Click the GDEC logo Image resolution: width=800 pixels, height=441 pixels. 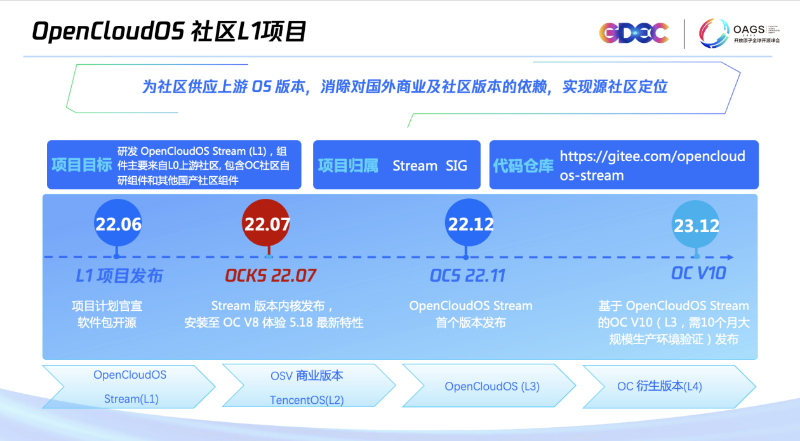[633, 33]
